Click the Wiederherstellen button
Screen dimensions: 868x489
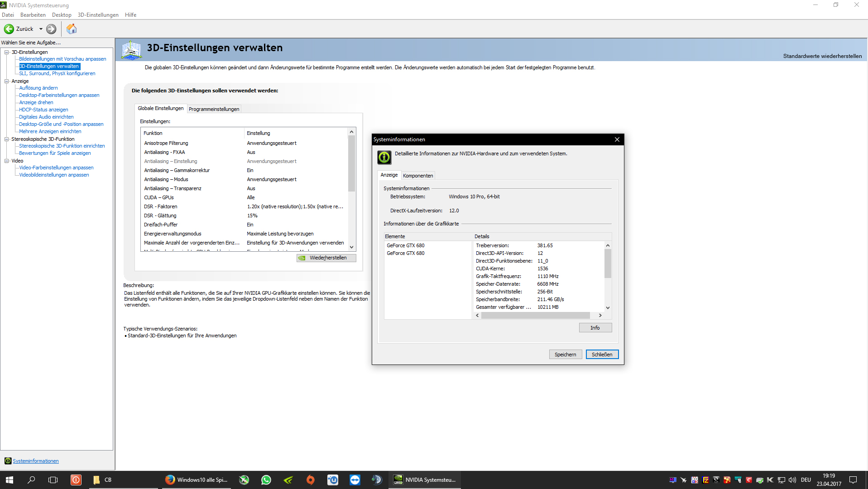click(326, 258)
